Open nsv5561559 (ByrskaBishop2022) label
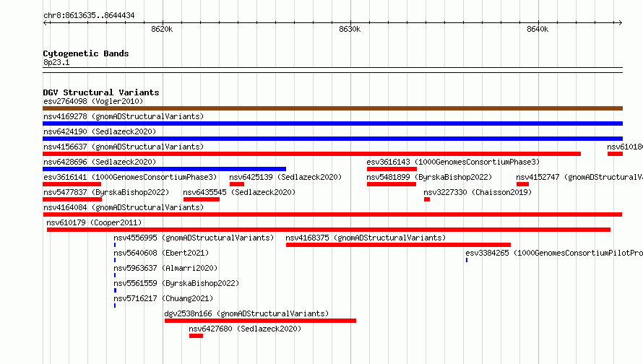 (176, 283)
